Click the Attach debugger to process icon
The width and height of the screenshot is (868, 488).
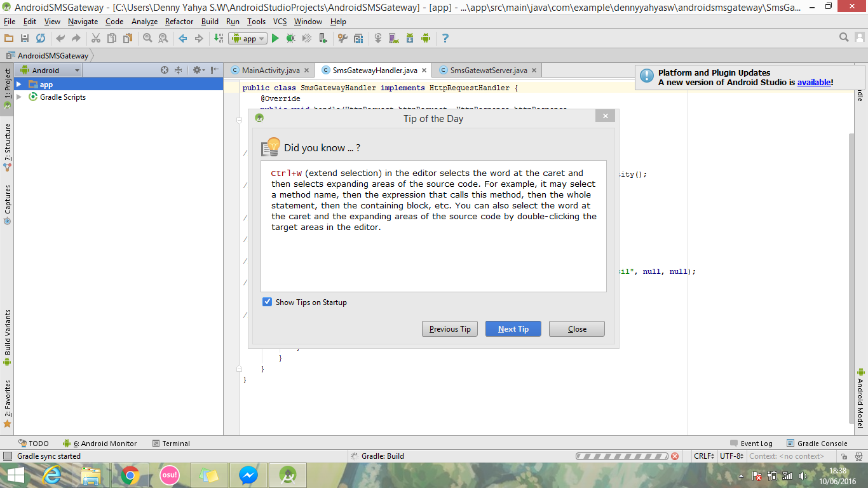pyautogui.click(x=323, y=38)
